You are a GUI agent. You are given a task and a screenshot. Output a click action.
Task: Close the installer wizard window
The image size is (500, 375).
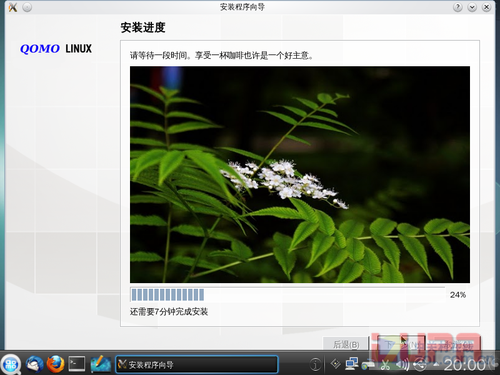(486, 7)
